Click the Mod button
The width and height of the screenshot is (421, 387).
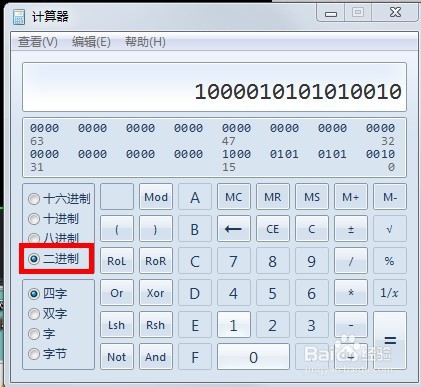pos(156,197)
